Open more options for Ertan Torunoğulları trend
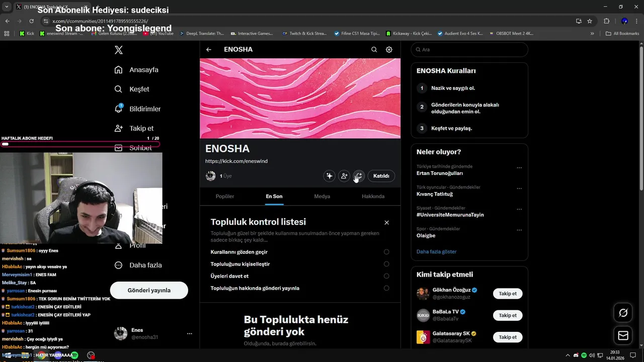The width and height of the screenshot is (644, 362). click(x=519, y=168)
